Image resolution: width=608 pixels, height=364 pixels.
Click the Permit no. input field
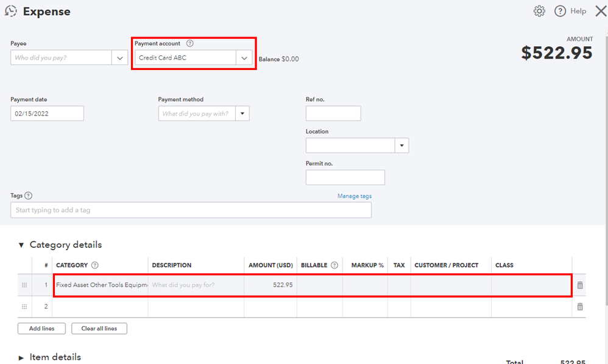pyautogui.click(x=345, y=177)
